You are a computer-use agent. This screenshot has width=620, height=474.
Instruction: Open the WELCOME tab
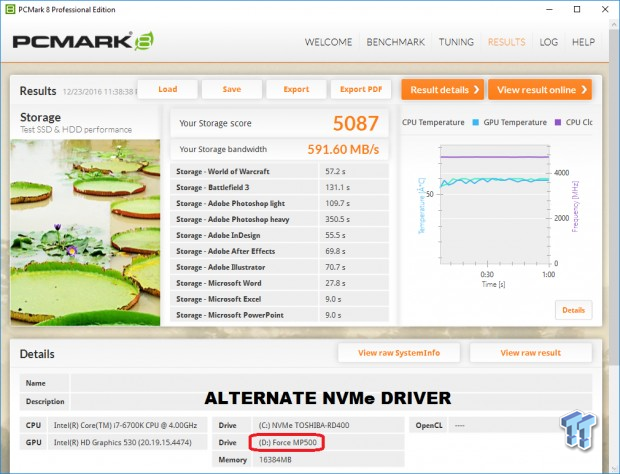[x=328, y=42]
